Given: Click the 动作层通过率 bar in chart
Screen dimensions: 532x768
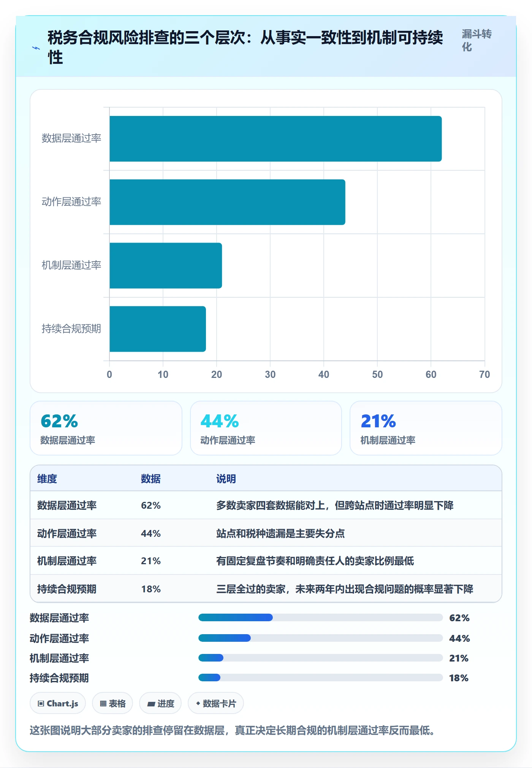Looking at the screenshot, I should point(227,202).
